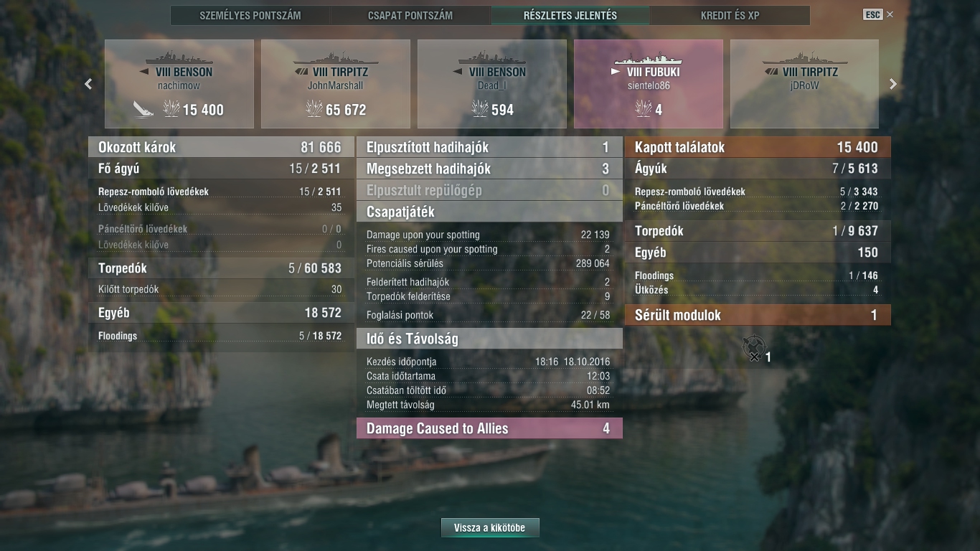Click Vissza a kikötőbe button
This screenshot has width=980, height=551.
[490, 527]
